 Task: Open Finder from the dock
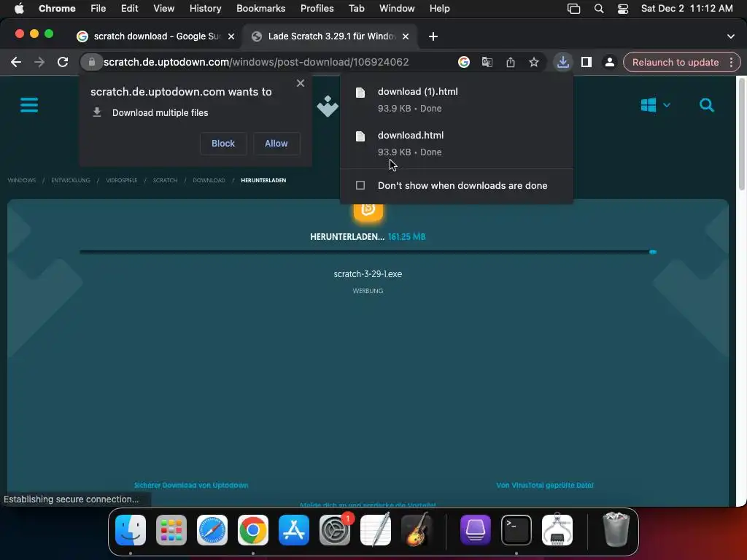pos(131,529)
